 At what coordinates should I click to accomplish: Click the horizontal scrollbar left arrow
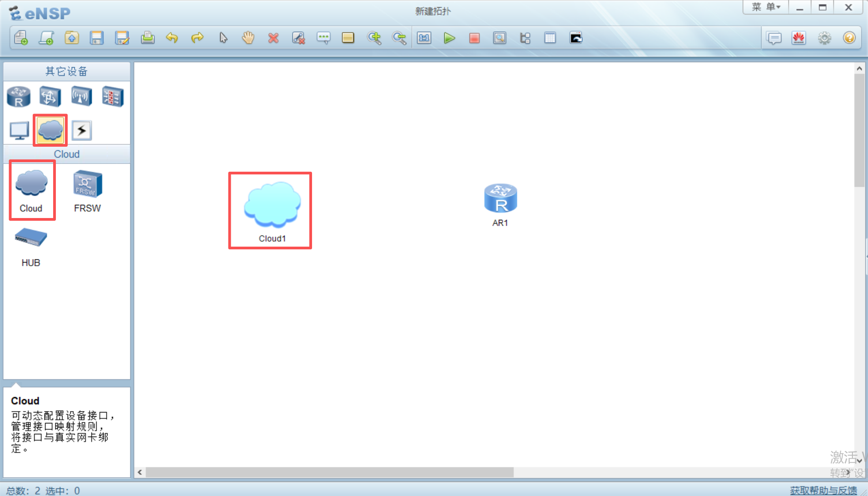[x=140, y=472]
